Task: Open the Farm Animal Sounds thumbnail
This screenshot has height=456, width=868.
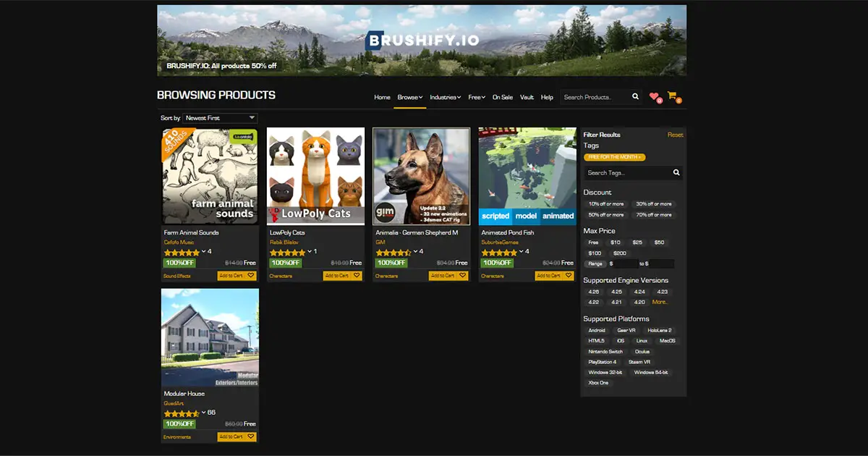Action: (210, 177)
